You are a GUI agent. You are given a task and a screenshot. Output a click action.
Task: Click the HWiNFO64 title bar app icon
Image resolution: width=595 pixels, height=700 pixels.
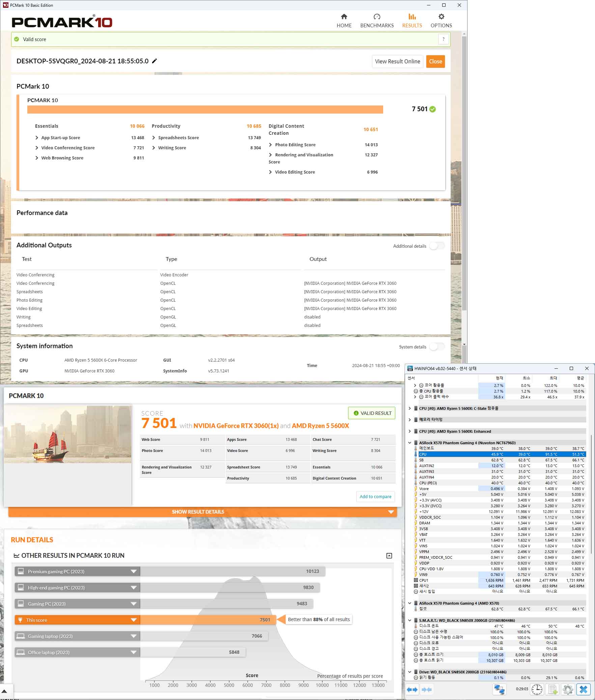[x=410, y=368]
